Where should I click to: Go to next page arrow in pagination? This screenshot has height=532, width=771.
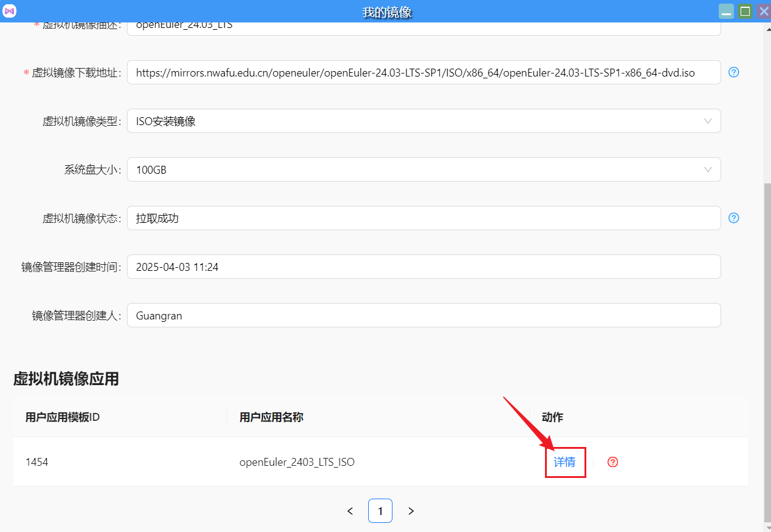411,511
